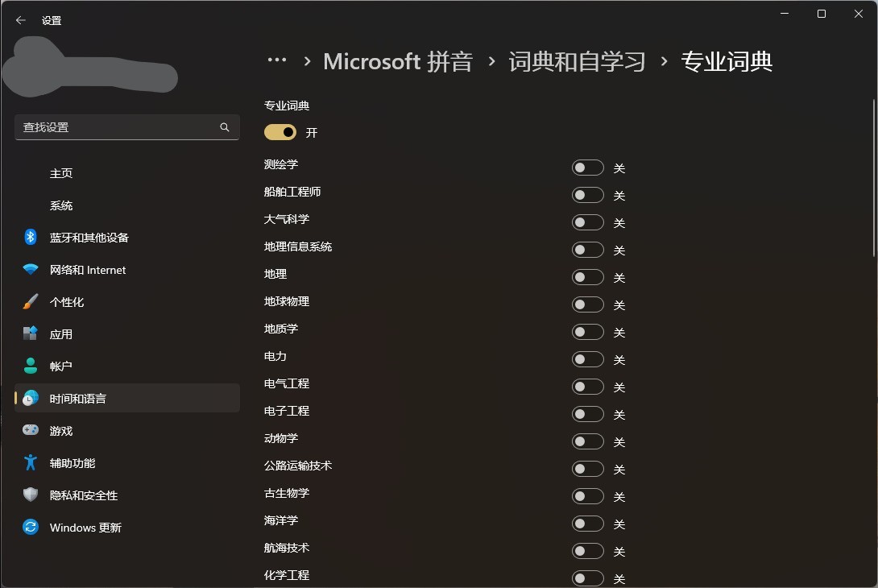Navigate to Microsoft 拼音 breadcrumb
Image resolution: width=878 pixels, height=588 pixels.
coord(398,61)
